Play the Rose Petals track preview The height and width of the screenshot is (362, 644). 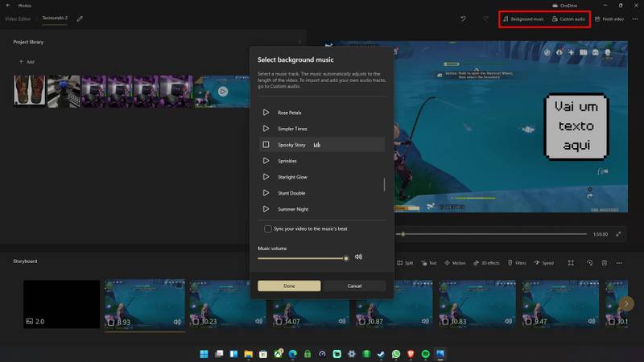coord(266,113)
